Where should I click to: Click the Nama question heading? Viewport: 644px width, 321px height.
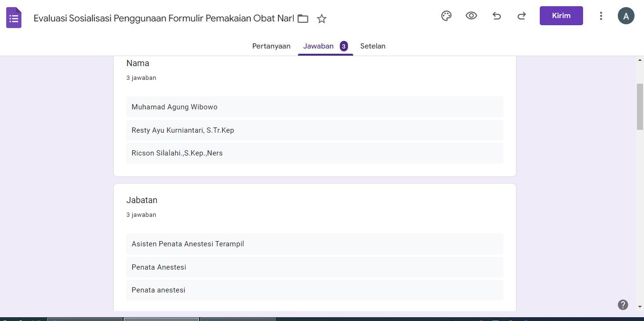click(x=138, y=63)
